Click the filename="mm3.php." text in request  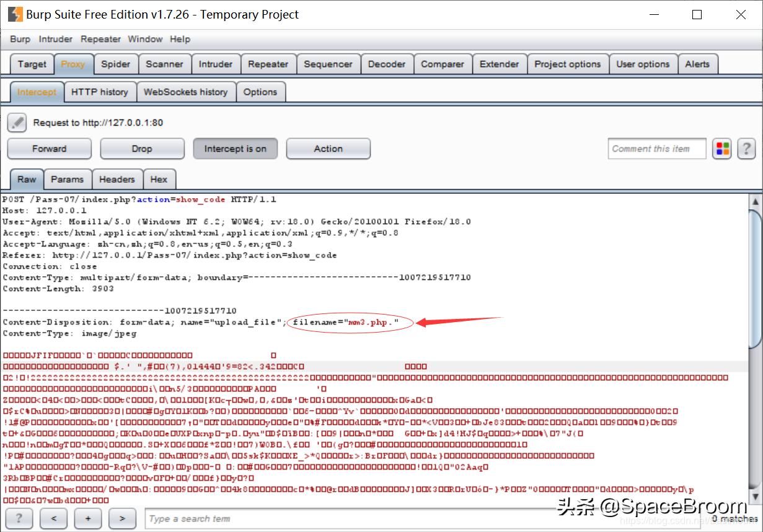pos(345,322)
